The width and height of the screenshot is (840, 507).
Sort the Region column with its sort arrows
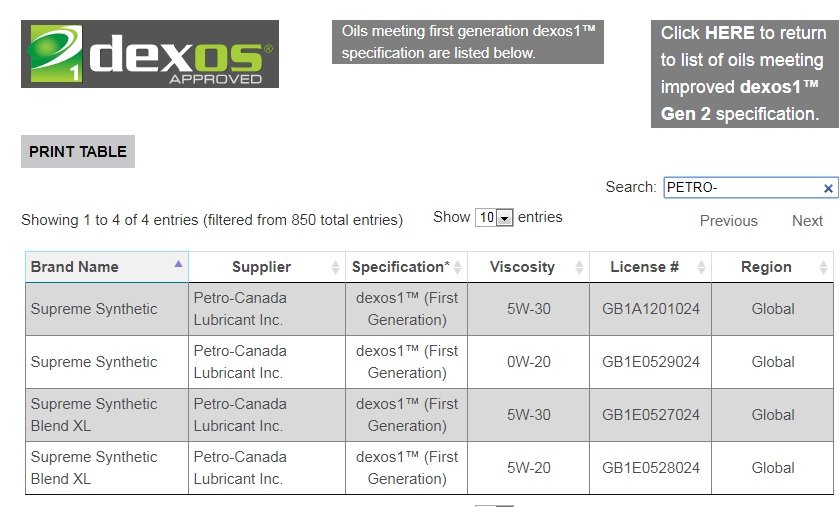tap(823, 267)
